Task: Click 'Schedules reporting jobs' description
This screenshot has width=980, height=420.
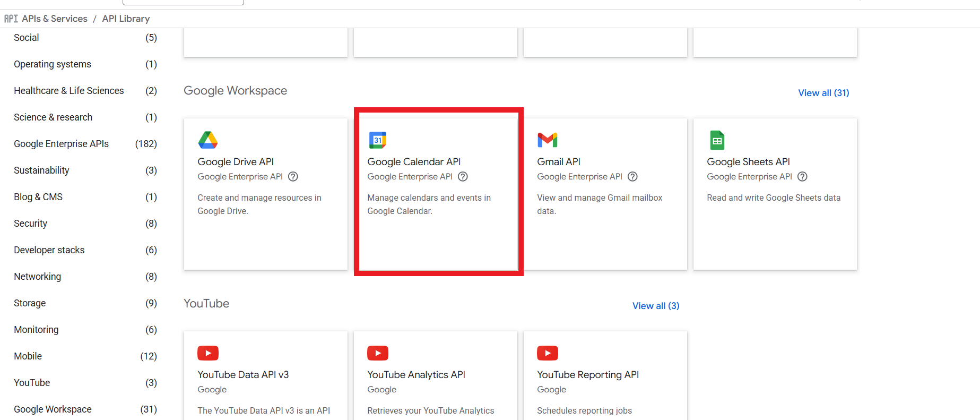Action: pos(584,411)
